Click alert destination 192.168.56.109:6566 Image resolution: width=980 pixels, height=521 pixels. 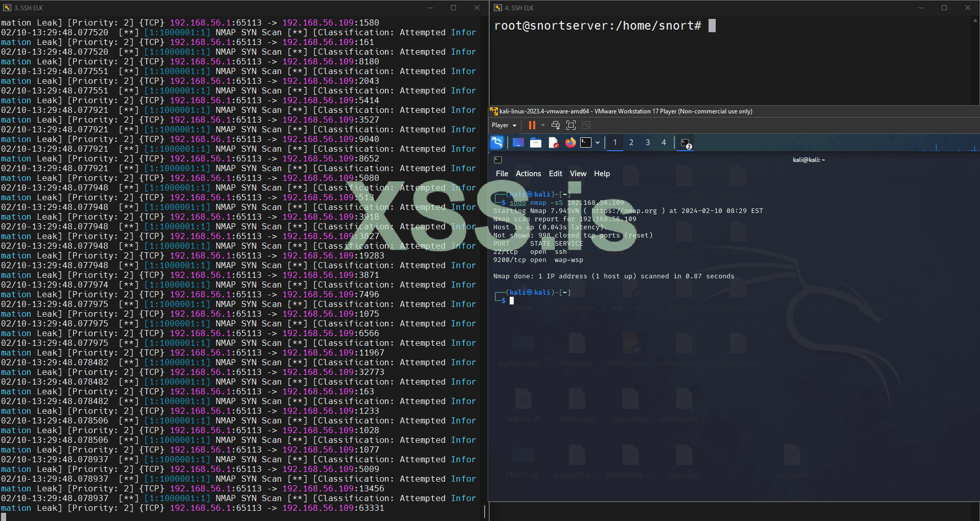click(331, 333)
